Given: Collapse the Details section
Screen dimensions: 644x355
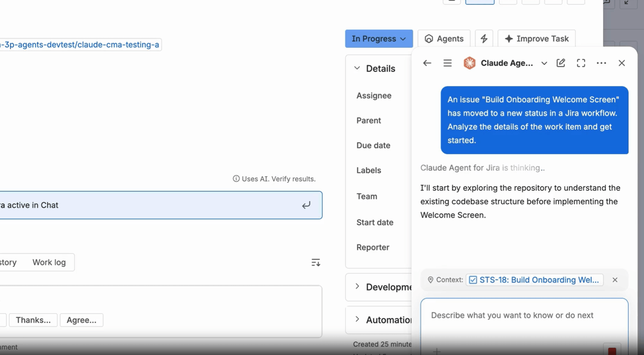Looking at the screenshot, I should click(x=357, y=68).
